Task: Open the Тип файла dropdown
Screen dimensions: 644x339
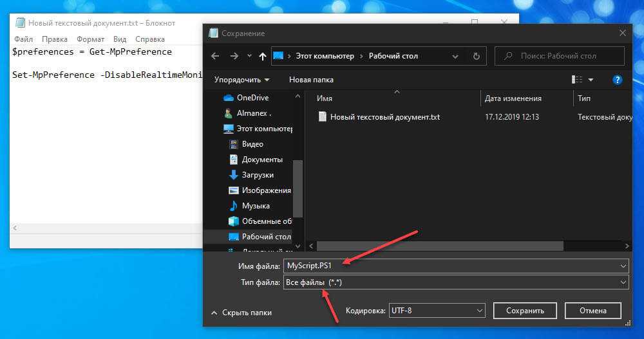Action: click(455, 282)
